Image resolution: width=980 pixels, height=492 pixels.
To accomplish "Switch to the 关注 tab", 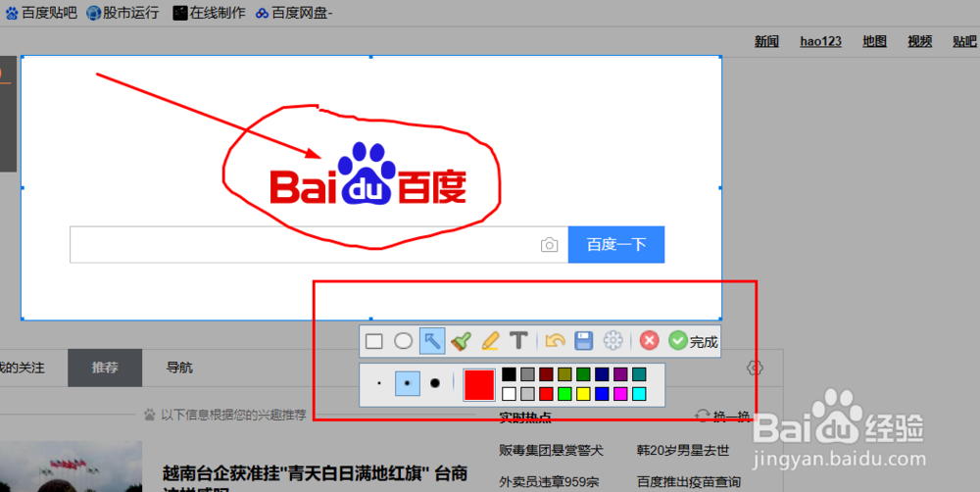I will (x=23, y=368).
